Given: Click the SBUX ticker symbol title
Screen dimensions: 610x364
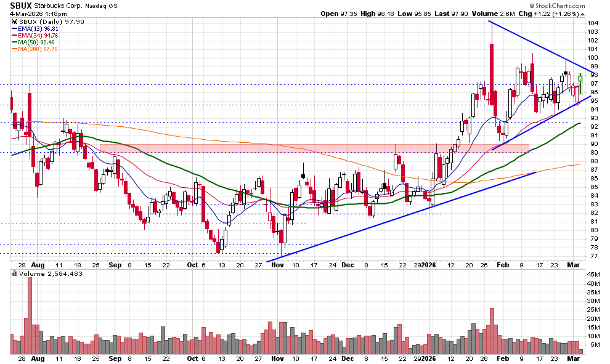Looking at the screenshot, I should pos(22,5).
